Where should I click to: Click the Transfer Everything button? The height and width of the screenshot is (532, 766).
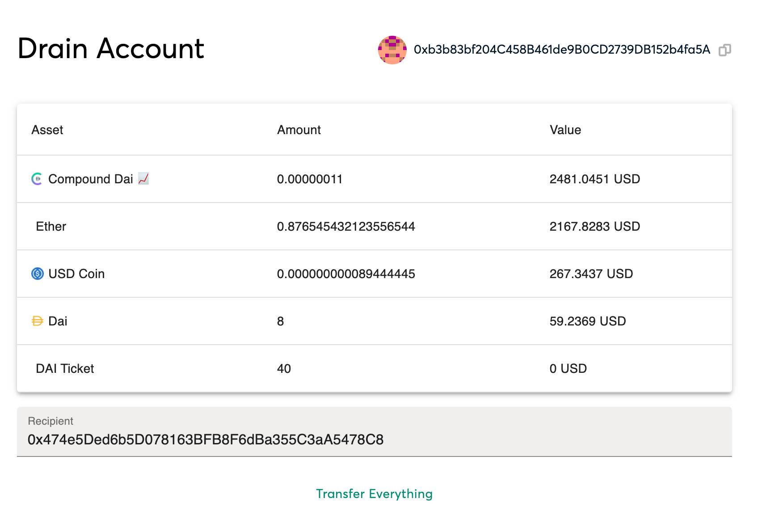point(375,494)
